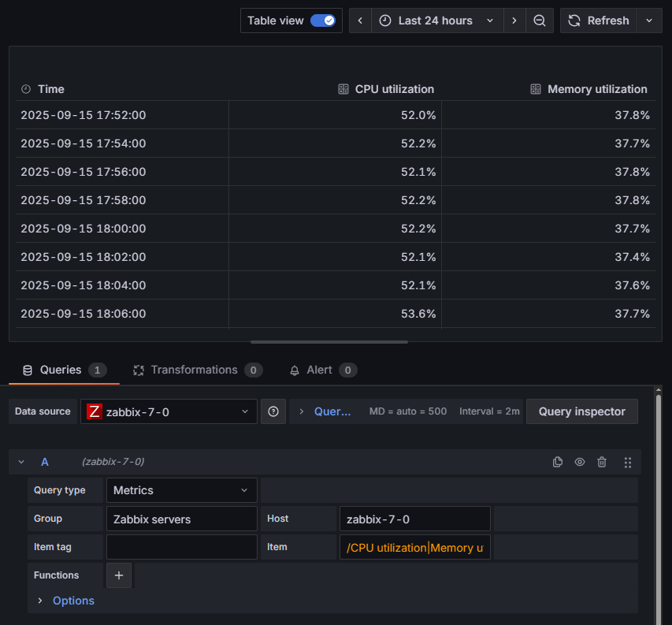Screen dimensions: 672x625
Task: Open data source help icon
Action: [x=273, y=411]
